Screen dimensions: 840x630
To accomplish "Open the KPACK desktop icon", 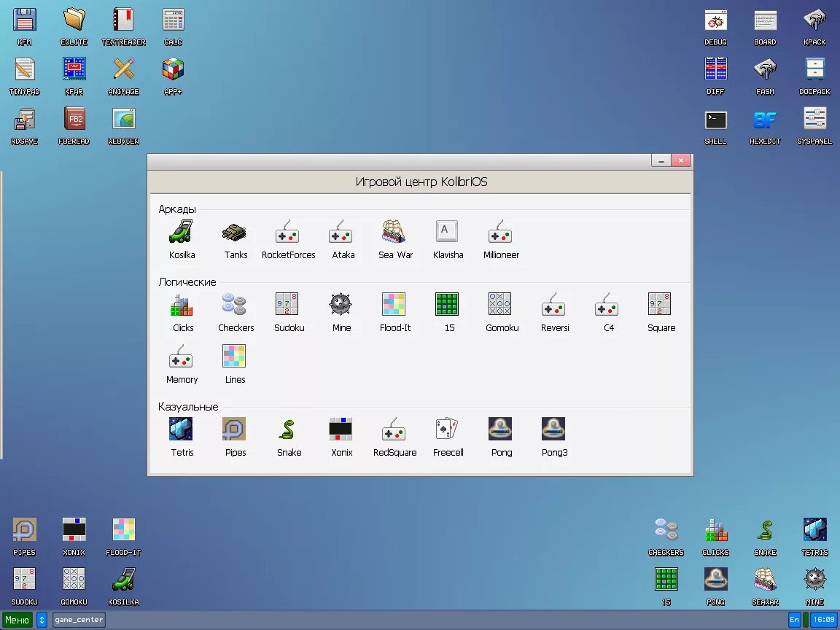I will pyautogui.click(x=814, y=26).
